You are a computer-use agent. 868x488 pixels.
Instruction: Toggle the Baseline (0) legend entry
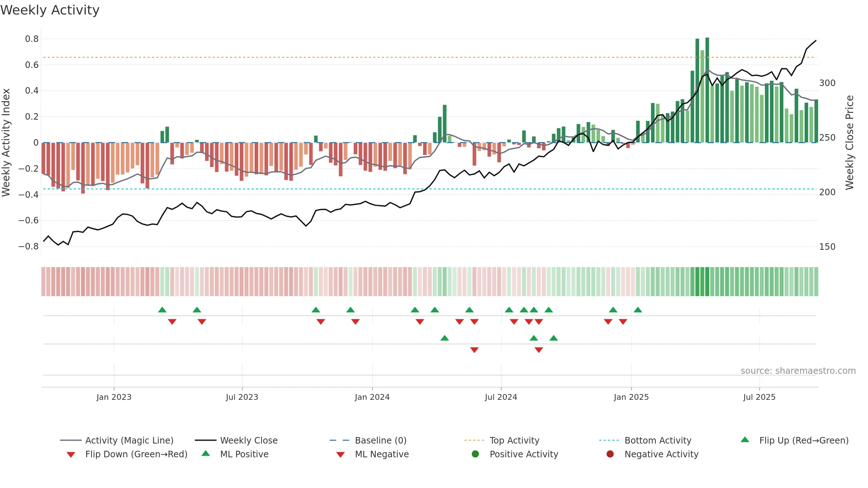[x=368, y=440]
